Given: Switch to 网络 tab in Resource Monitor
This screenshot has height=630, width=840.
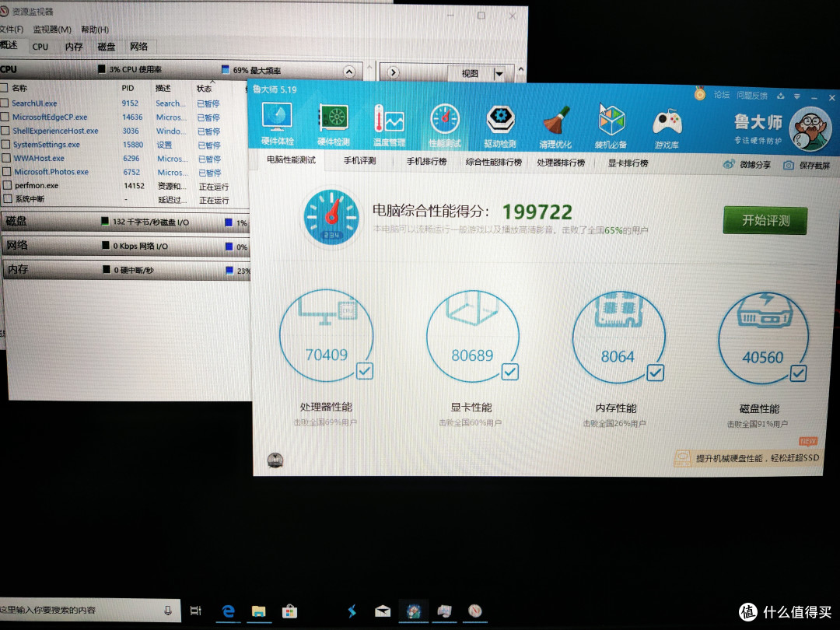Looking at the screenshot, I should (138, 47).
